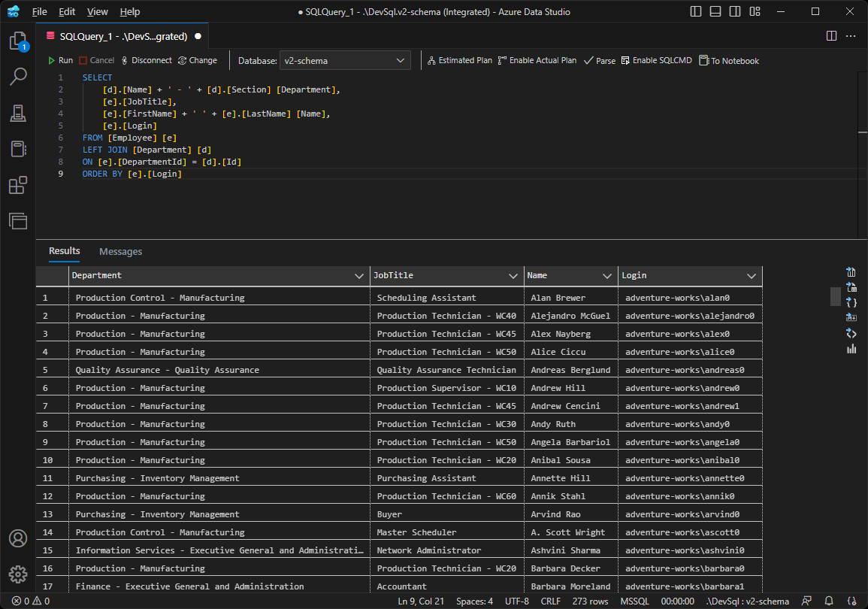Open the Accounts icon in activity bar
Image resolution: width=868 pixels, height=609 pixels.
click(x=18, y=538)
